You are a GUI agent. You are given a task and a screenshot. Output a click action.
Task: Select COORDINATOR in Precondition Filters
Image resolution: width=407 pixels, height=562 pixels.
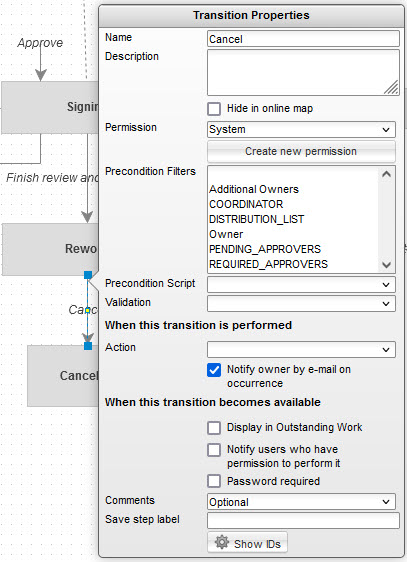click(246, 204)
